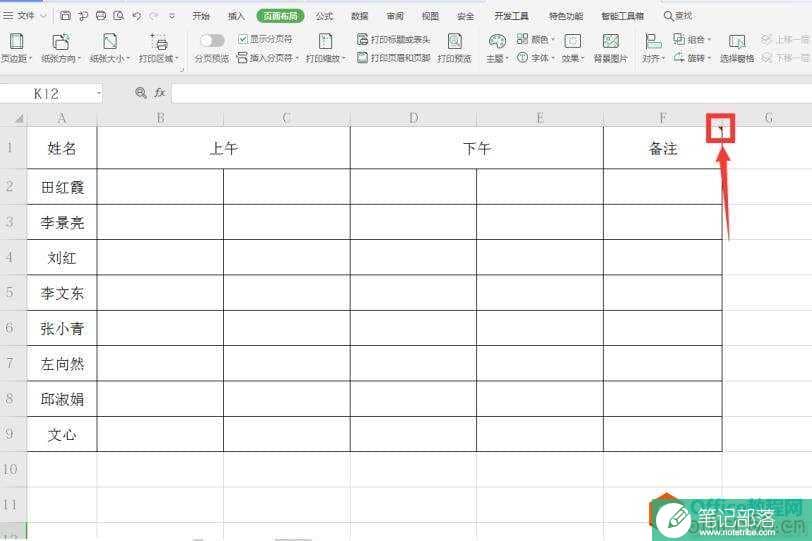Click the 备注 header cell
812x541 pixels.
pyautogui.click(x=663, y=148)
